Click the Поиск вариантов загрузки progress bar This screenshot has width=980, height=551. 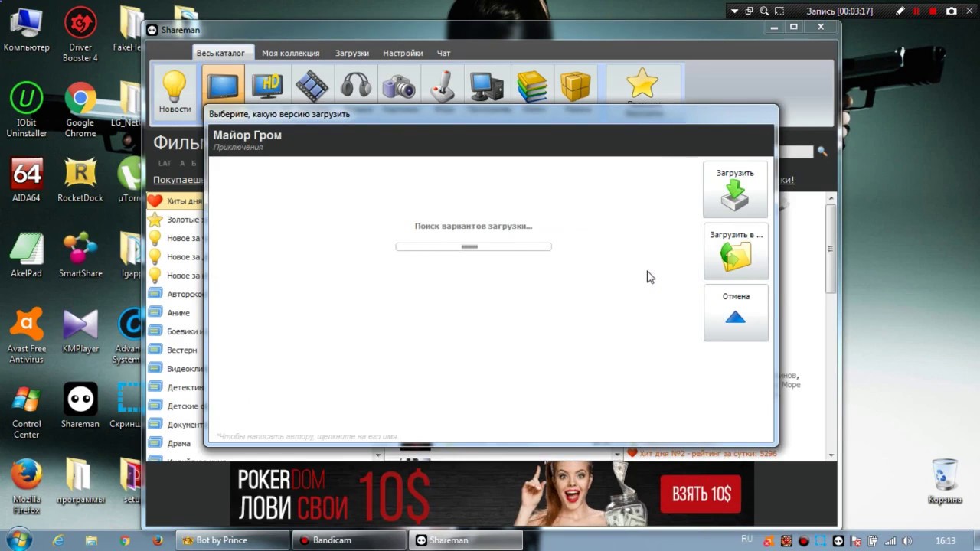pos(473,246)
